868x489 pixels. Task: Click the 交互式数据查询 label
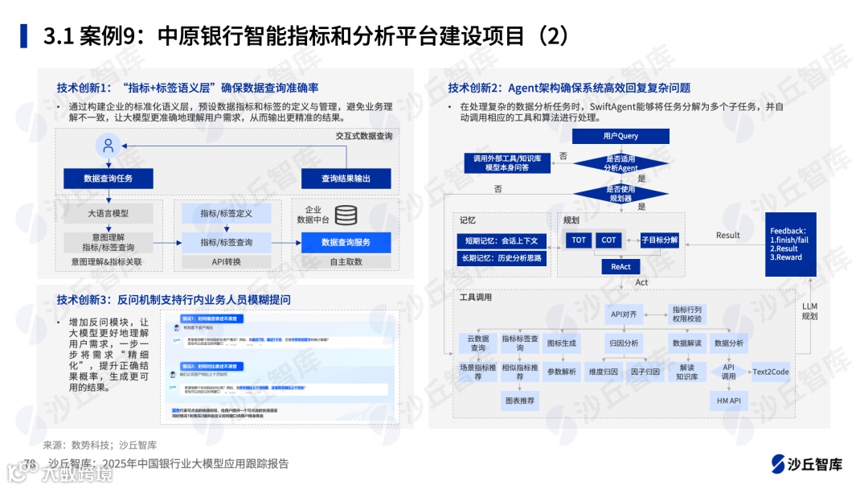pos(364,136)
